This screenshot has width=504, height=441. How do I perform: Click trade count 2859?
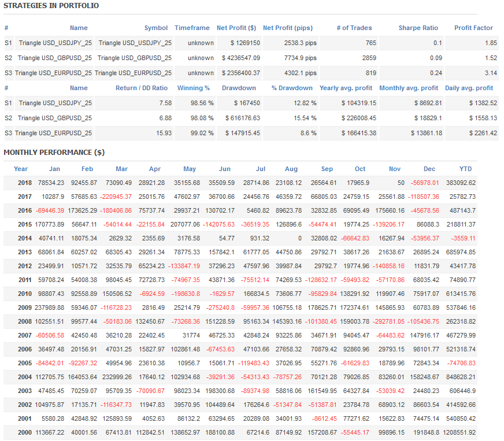click(x=369, y=58)
